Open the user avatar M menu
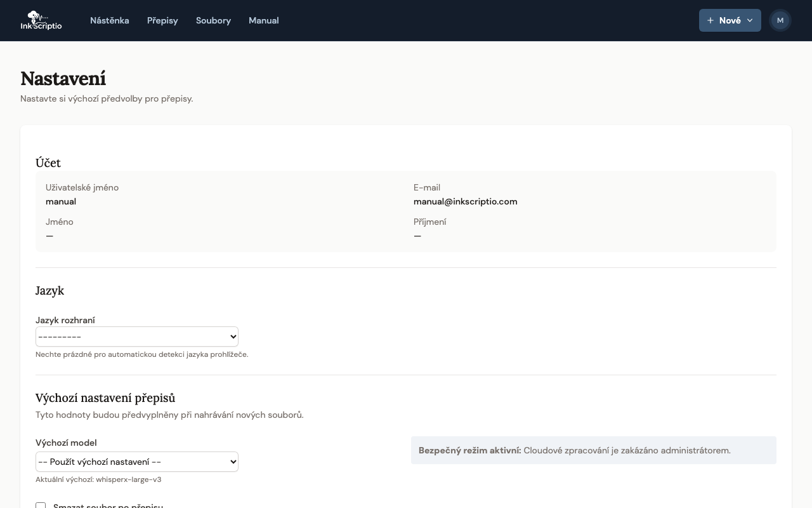This screenshot has width=812, height=508. point(780,20)
